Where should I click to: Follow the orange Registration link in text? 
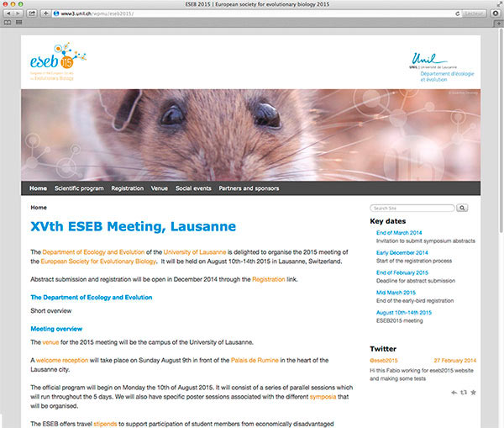(269, 279)
